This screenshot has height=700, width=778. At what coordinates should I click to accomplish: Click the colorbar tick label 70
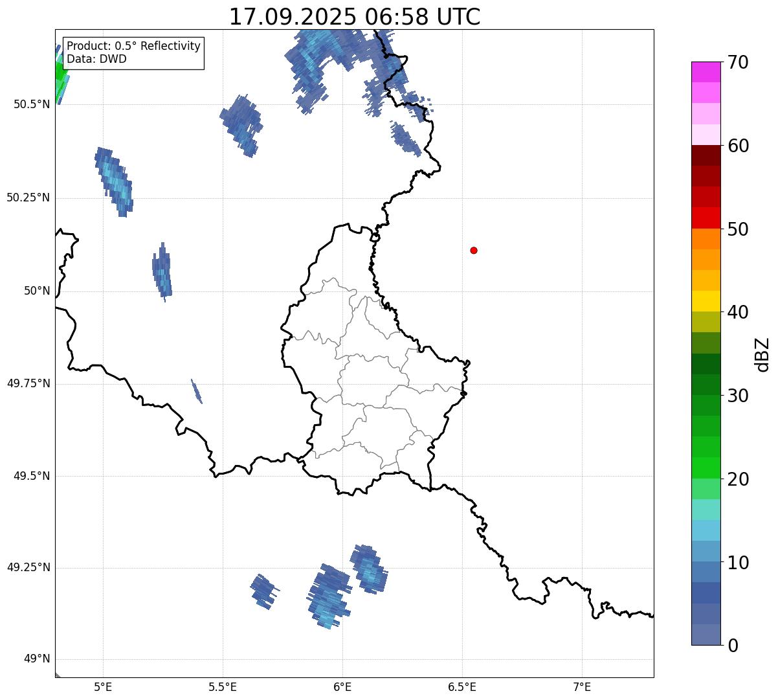point(738,62)
